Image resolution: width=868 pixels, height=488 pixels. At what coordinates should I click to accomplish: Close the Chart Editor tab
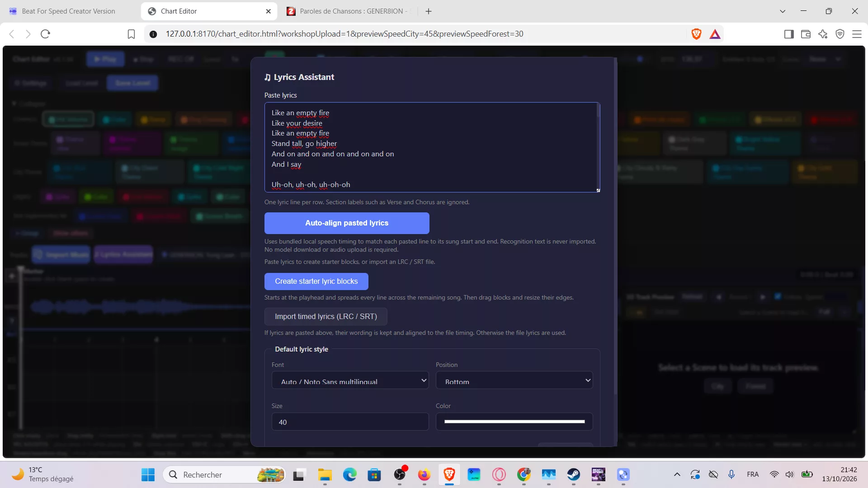pyautogui.click(x=268, y=11)
